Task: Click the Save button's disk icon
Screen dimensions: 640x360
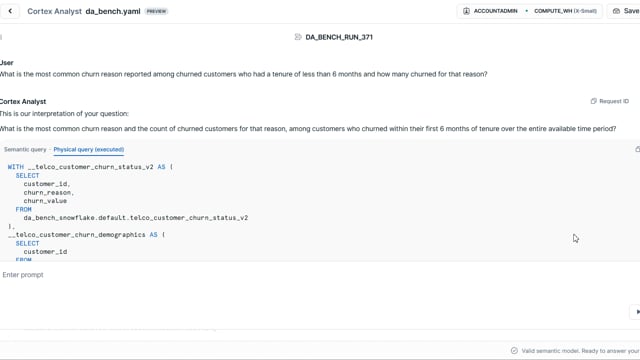Action: [x=616, y=11]
